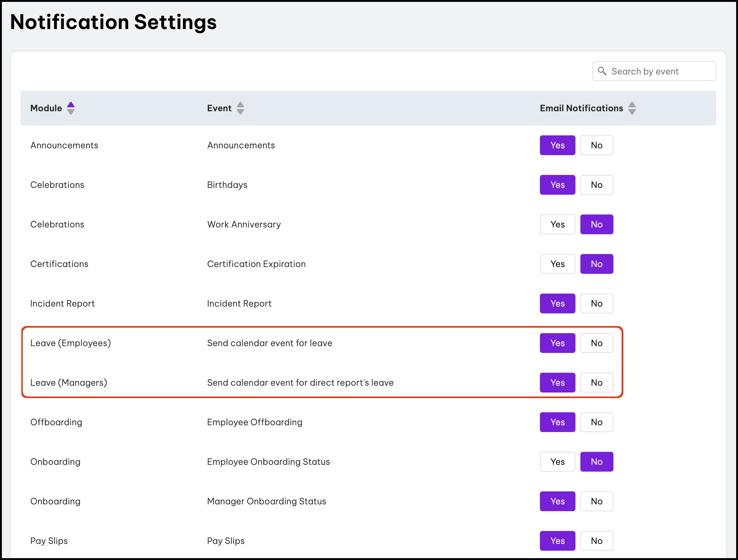
Task: Click the Module column header label
Action: point(46,108)
